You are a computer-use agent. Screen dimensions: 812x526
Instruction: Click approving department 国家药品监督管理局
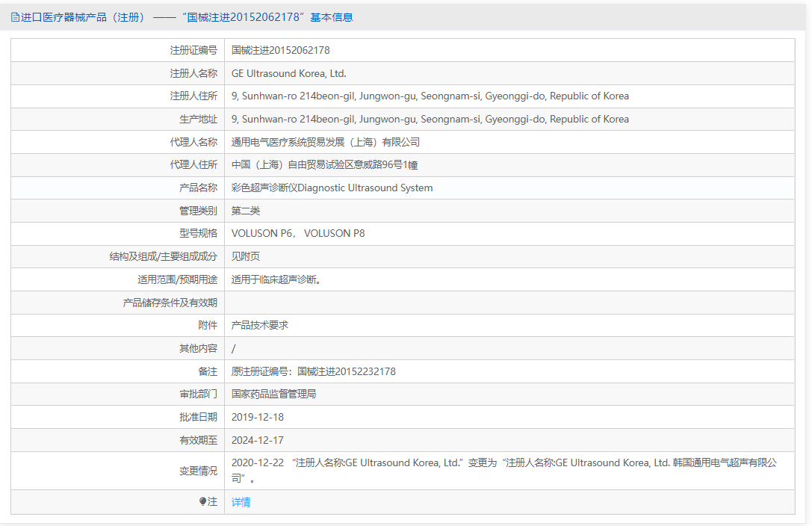[x=274, y=394]
